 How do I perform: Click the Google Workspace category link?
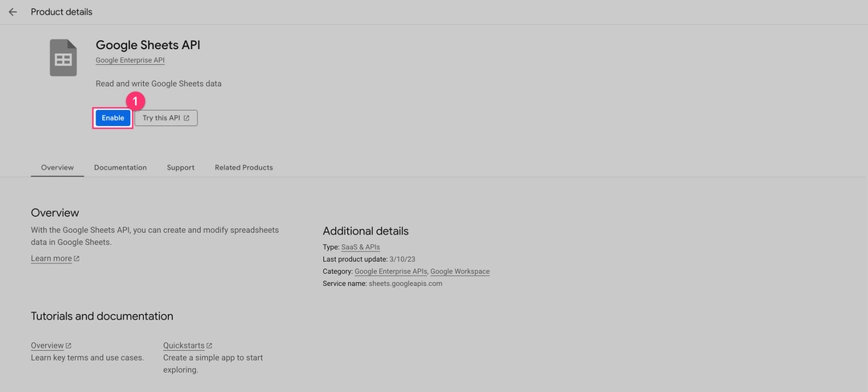460,272
